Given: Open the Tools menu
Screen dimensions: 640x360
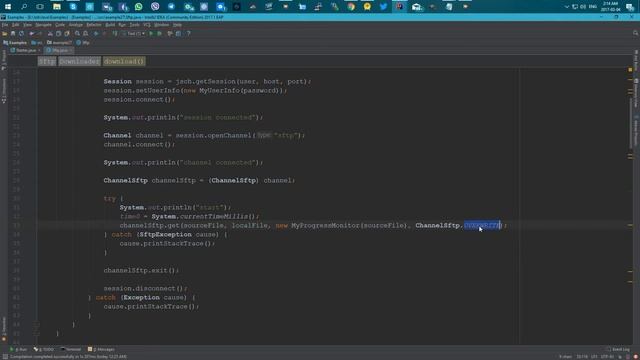Looking at the screenshot, I should coord(134,25).
